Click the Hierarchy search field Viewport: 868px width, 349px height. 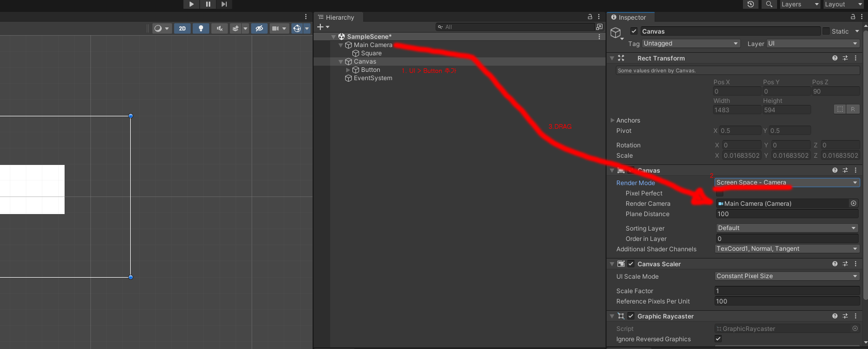tap(516, 27)
